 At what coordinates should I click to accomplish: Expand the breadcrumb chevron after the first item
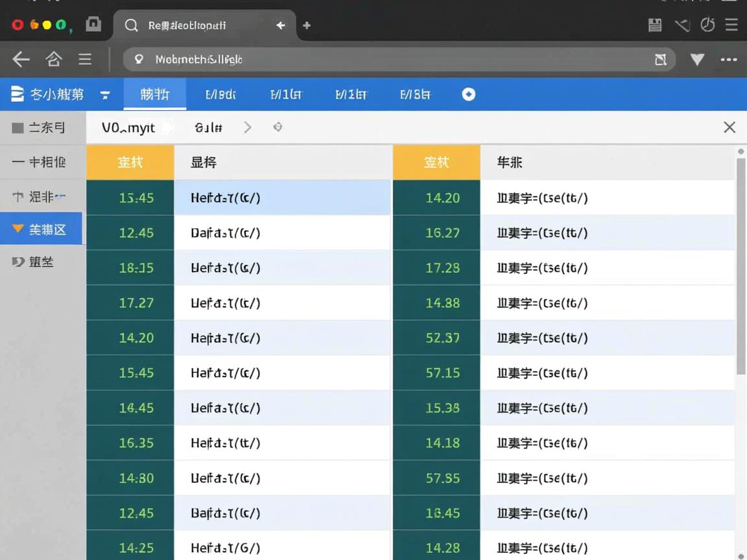tap(247, 127)
